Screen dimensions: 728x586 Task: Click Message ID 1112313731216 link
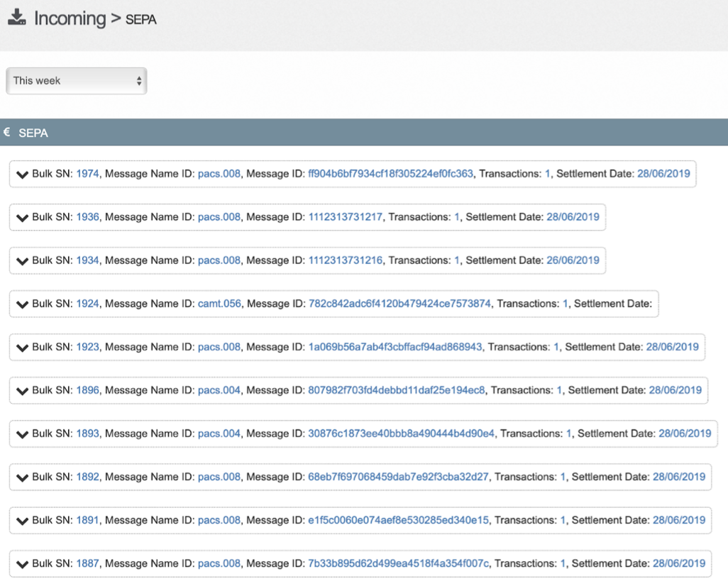click(x=346, y=260)
